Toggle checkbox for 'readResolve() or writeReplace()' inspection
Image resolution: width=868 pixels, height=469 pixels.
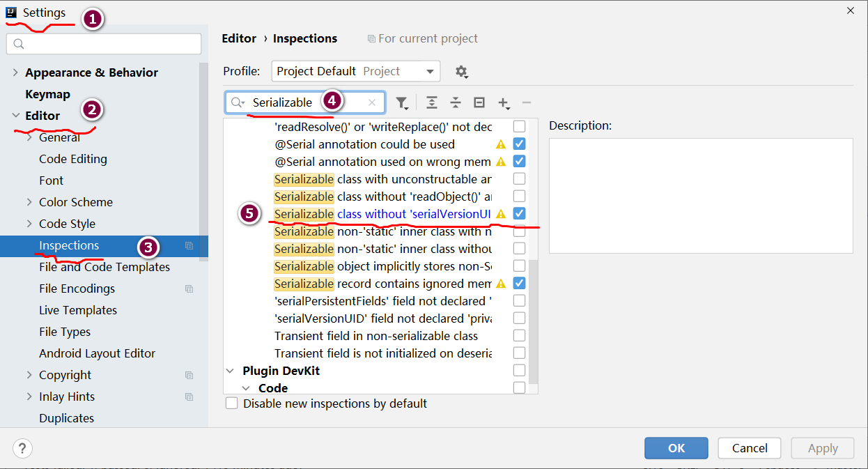[x=519, y=127]
